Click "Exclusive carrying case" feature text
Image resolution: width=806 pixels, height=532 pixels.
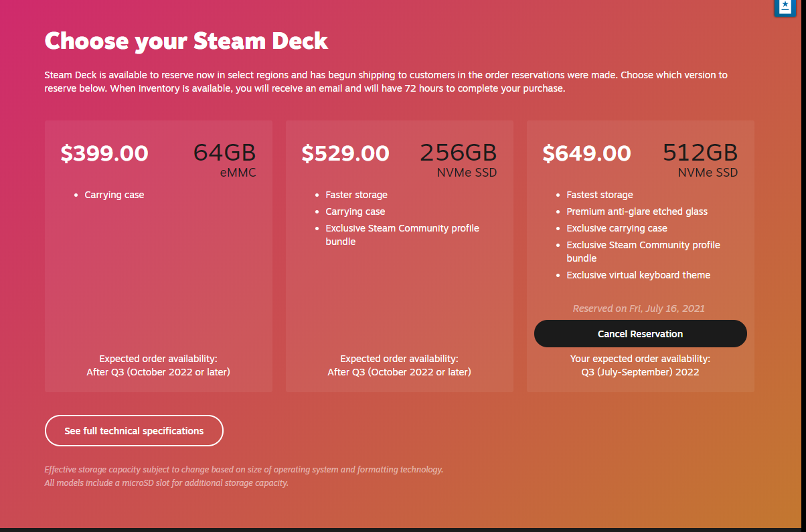(617, 228)
